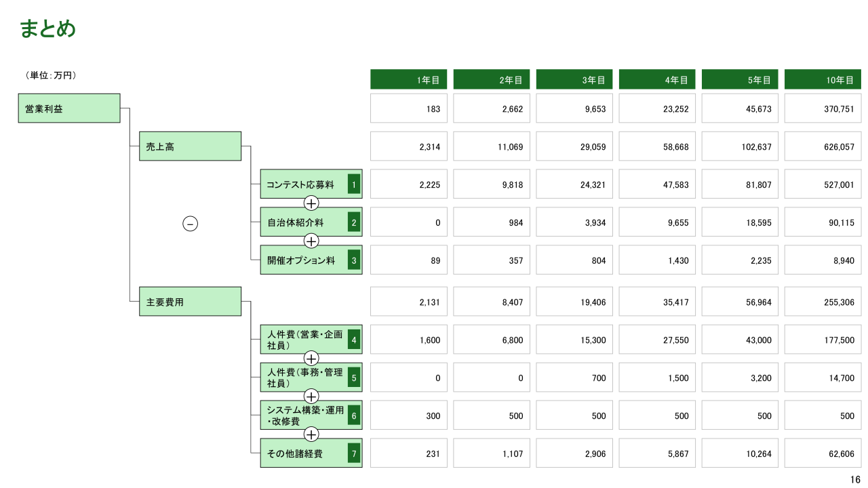Click the 1年目 column header

point(408,80)
